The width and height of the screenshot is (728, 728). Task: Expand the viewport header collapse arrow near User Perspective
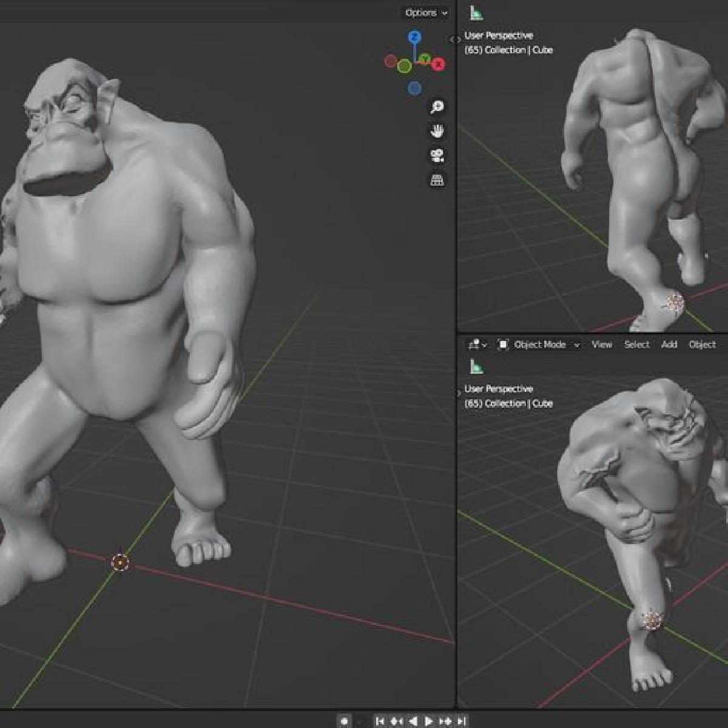[456, 38]
